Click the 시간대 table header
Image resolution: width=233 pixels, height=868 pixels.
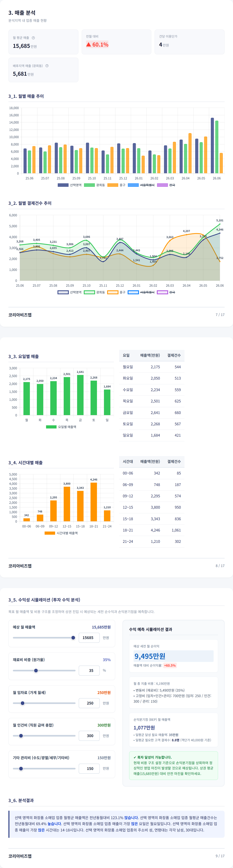(x=128, y=462)
